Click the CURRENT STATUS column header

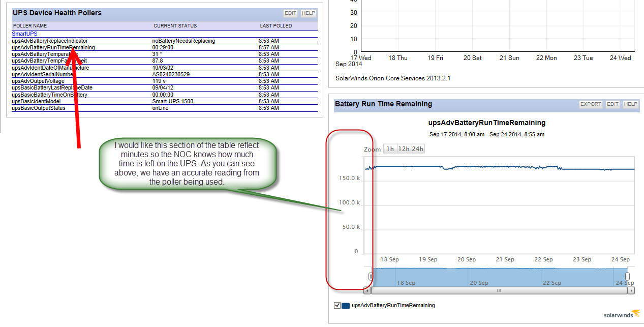175,25
